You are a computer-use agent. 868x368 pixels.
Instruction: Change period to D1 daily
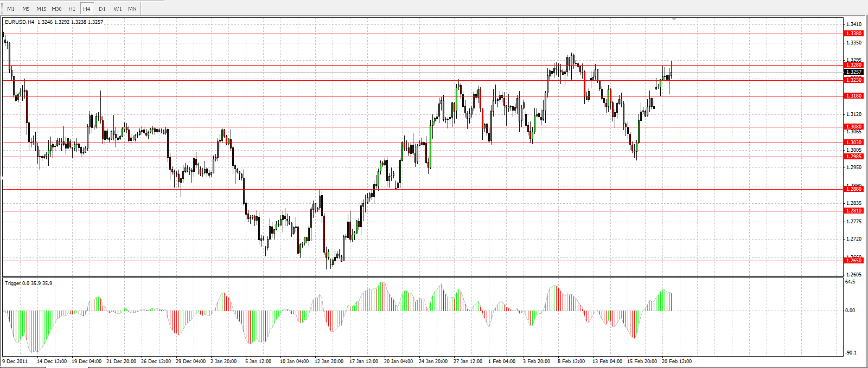(x=103, y=9)
